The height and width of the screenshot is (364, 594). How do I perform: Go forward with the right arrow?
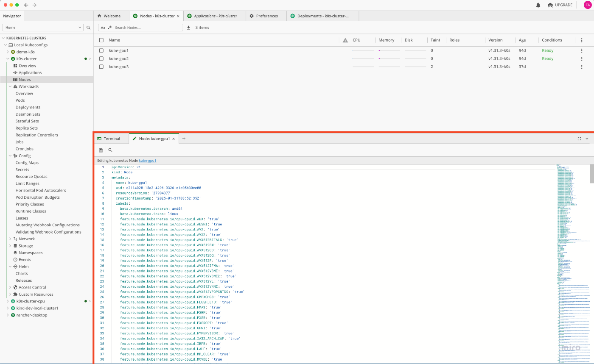[x=34, y=5]
